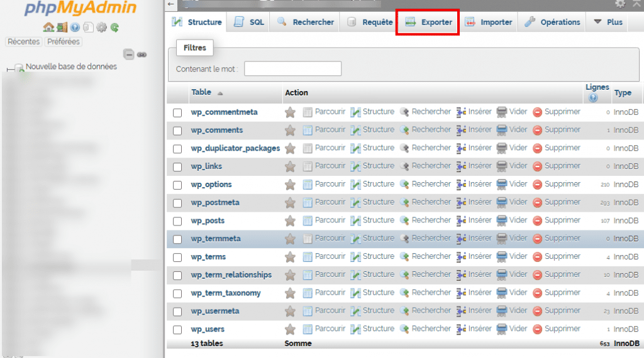This screenshot has height=358, width=644.
Task: Click the back arrow at top bar
Action: pyautogui.click(x=171, y=4)
